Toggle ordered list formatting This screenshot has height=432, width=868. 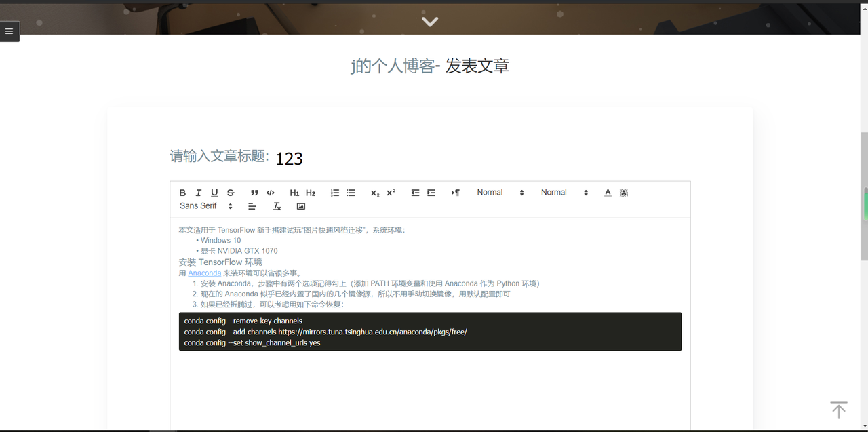click(334, 192)
